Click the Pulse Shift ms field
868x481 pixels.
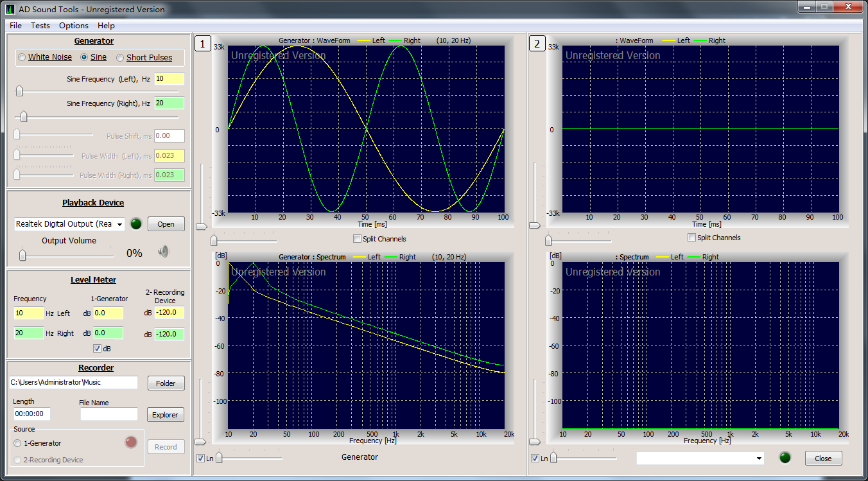169,136
